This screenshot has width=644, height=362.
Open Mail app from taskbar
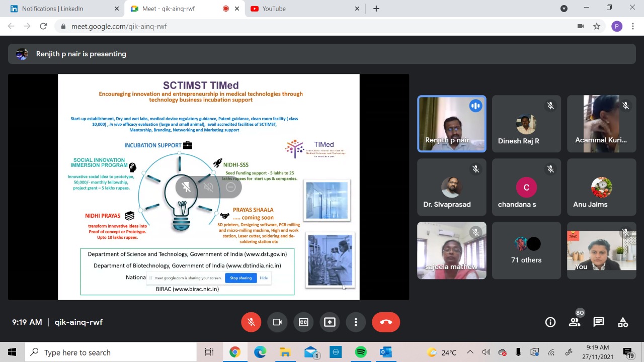coord(311,352)
